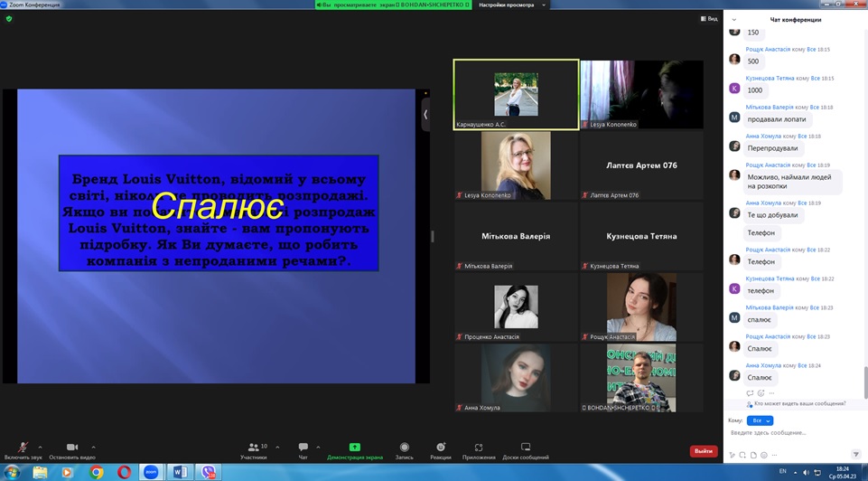The height and width of the screenshot is (481, 868).
Task: Select Все recipient dropdown in chat
Action: point(760,420)
